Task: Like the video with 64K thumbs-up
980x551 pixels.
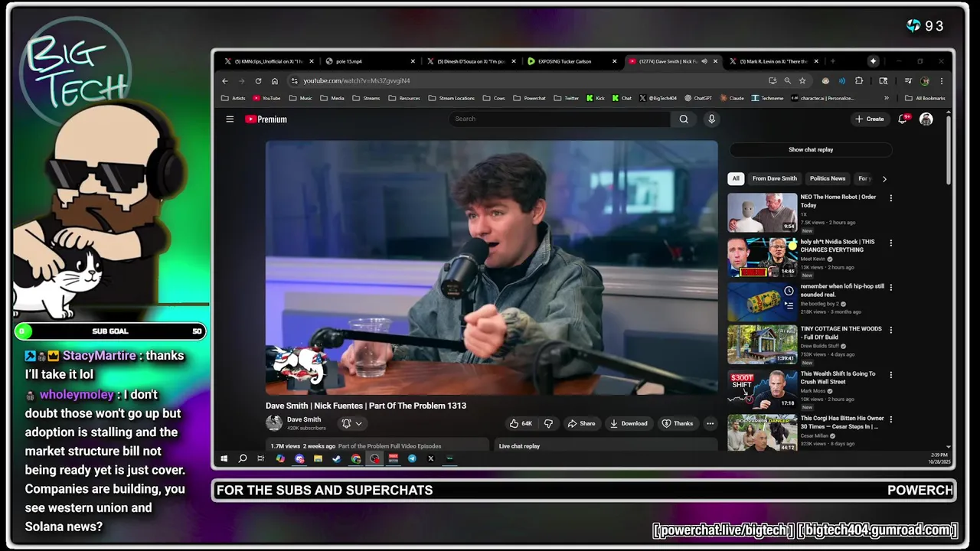Action: tap(521, 423)
